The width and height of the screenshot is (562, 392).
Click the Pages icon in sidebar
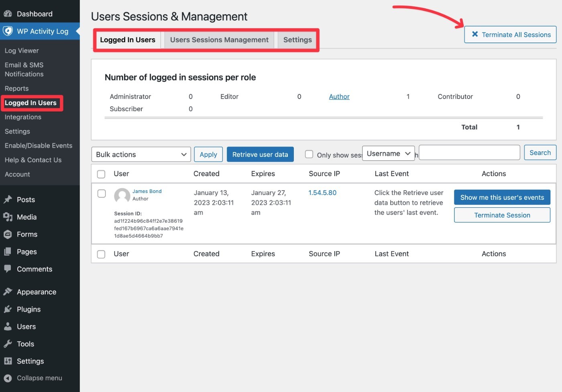click(8, 252)
